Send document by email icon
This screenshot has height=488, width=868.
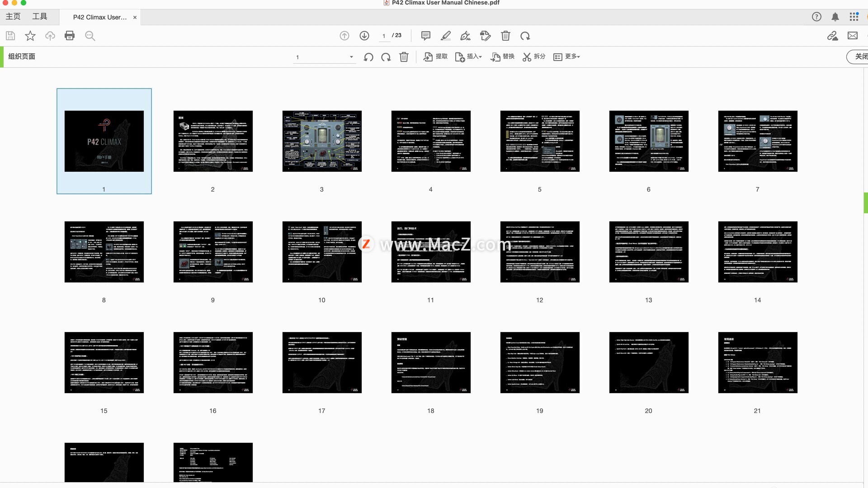pos(853,36)
